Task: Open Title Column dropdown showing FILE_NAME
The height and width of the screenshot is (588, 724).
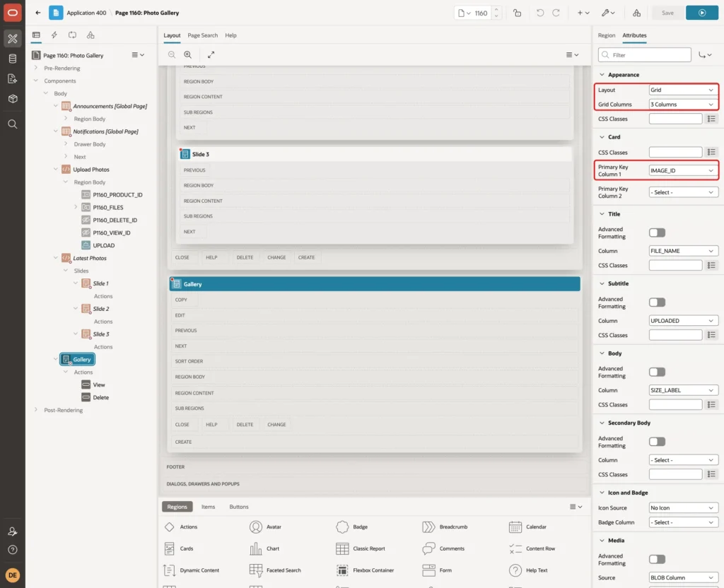Action: coord(683,251)
